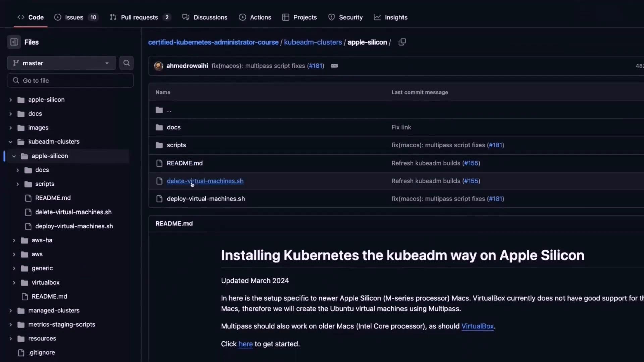Select deploy-virtual-machines.sh in the sidebar tree
The height and width of the screenshot is (362, 644).
(x=74, y=226)
